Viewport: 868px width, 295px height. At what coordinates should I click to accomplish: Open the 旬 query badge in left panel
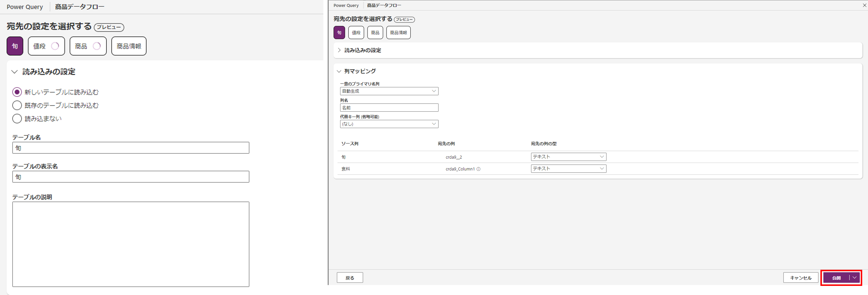[x=14, y=46]
